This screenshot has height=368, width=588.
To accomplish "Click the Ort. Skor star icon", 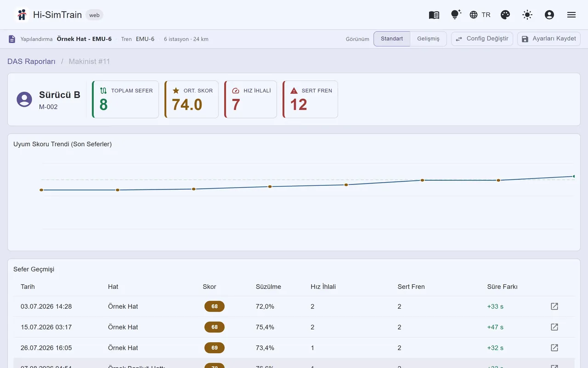I will click(x=176, y=91).
